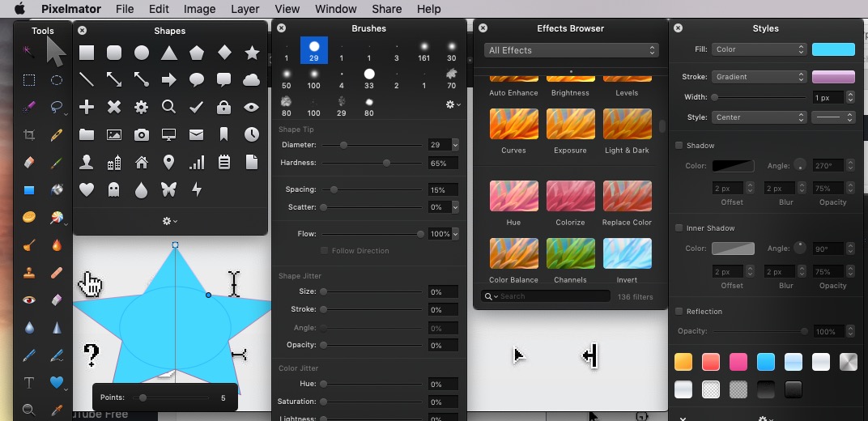Click the Effects Browser search field
Screen dimensions: 868x421
pyautogui.click(x=545, y=296)
